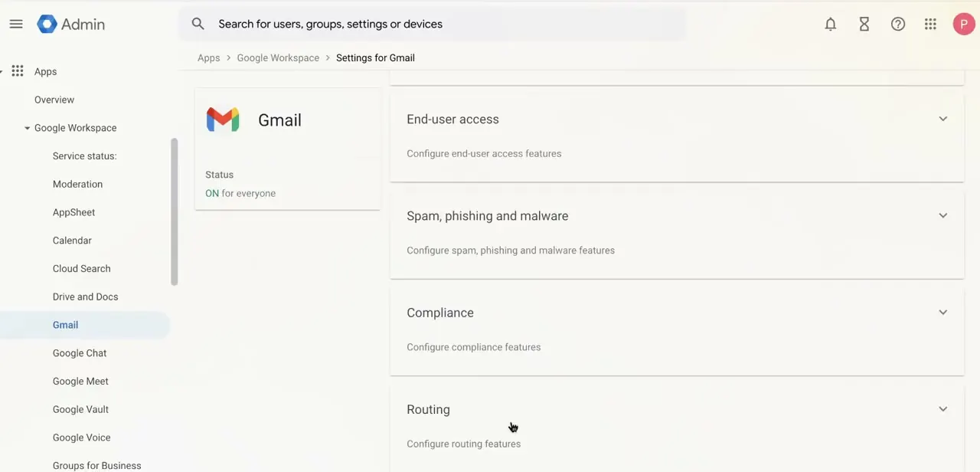Click the Google Admin logo
980x472 pixels.
click(x=70, y=24)
